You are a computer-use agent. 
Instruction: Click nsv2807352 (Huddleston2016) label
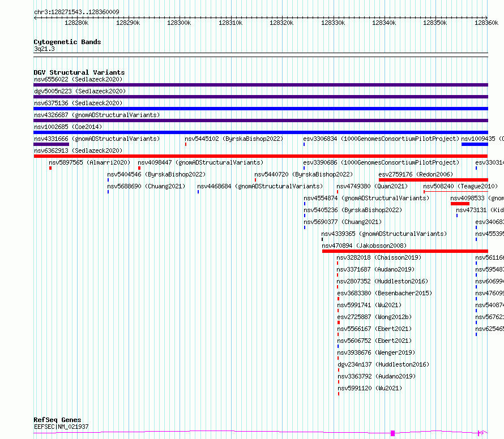pos(382,281)
